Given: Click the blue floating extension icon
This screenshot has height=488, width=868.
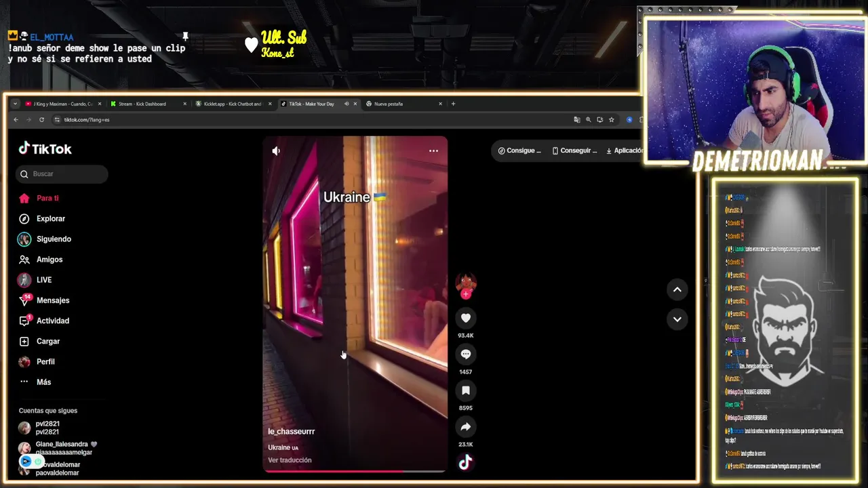Looking at the screenshot, I should [26, 461].
